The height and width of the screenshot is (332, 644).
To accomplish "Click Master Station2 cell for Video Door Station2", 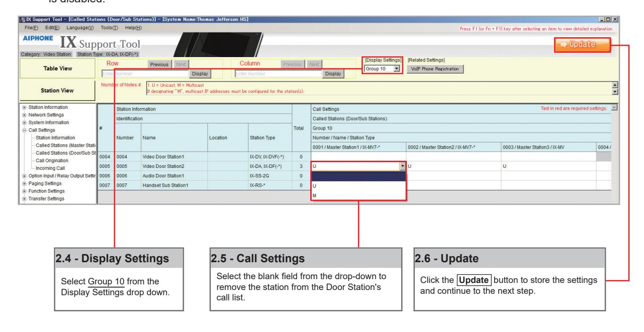I will coord(453,166).
